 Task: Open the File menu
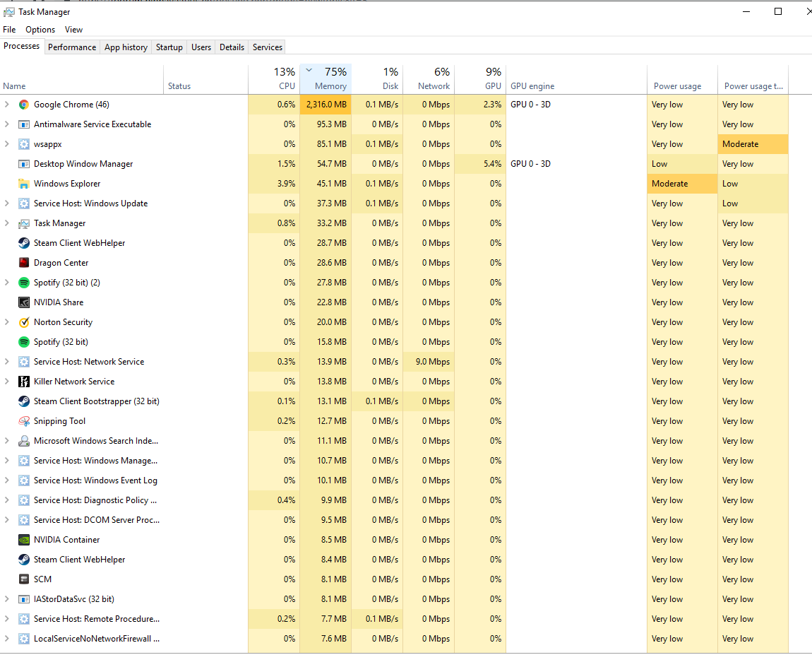click(x=9, y=30)
